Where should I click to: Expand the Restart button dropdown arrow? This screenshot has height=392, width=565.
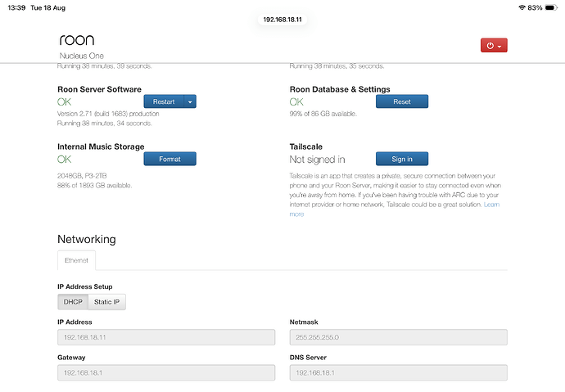[190, 101]
